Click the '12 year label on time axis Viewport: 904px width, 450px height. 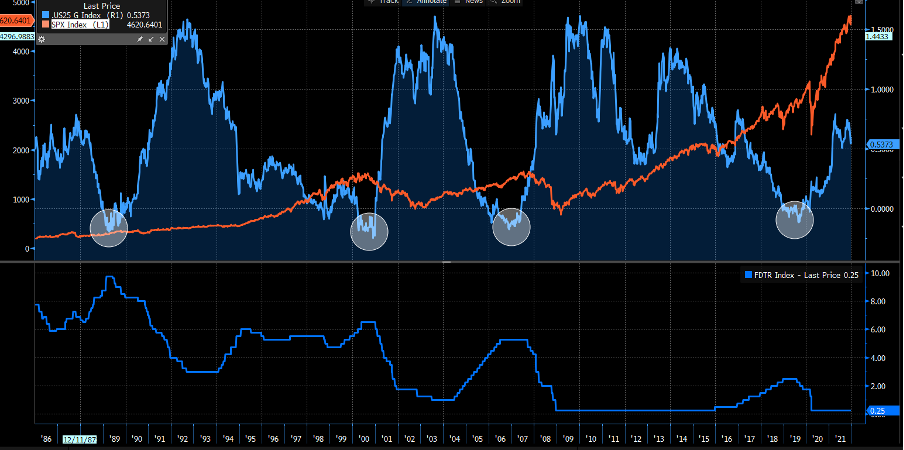[636, 439]
